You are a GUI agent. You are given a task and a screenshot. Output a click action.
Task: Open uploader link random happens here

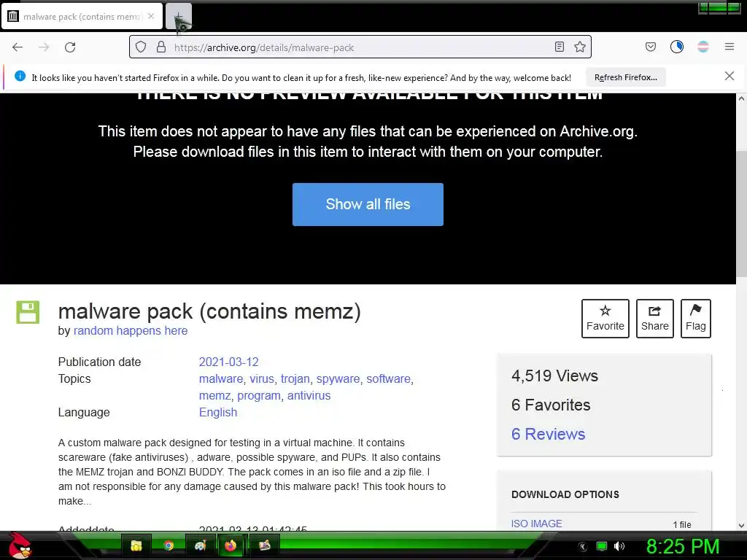tap(131, 330)
